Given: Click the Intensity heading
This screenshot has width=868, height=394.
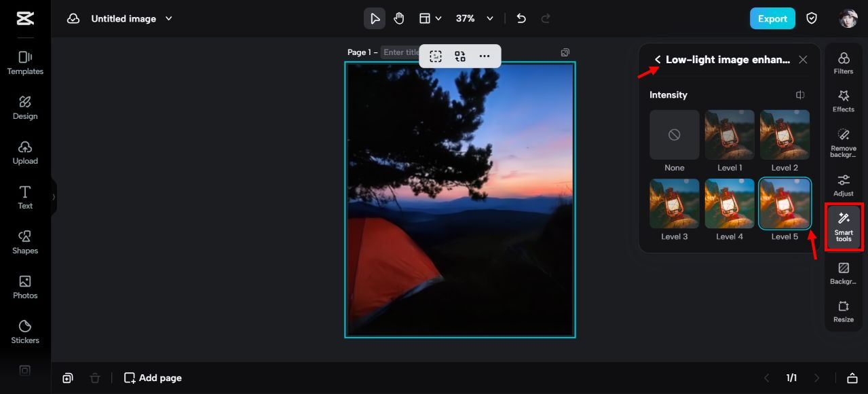Looking at the screenshot, I should click(668, 95).
